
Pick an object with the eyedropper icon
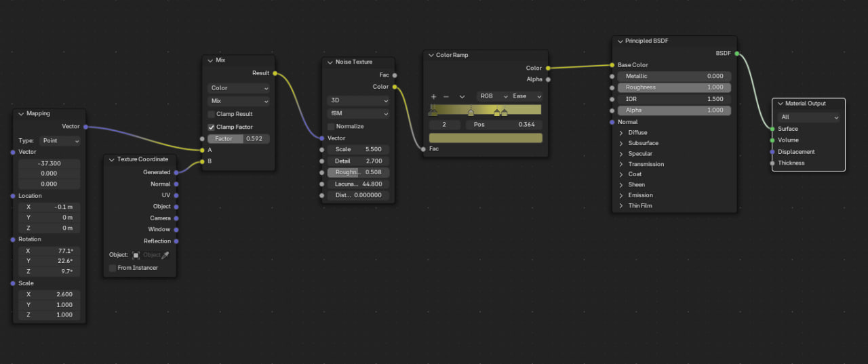pyautogui.click(x=165, y=255)
